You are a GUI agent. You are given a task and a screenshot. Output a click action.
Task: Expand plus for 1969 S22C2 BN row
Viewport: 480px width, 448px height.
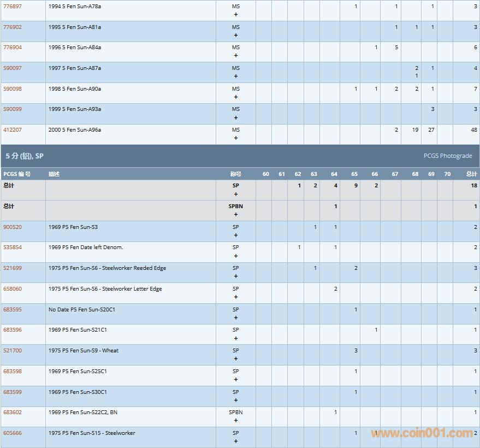coord(236,421)
